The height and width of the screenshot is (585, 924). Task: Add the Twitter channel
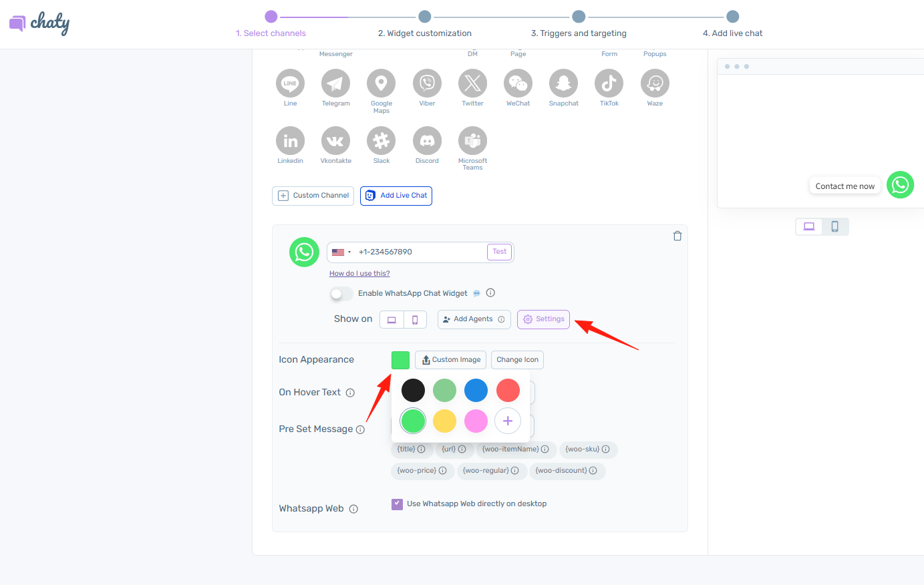click(472, 83)
